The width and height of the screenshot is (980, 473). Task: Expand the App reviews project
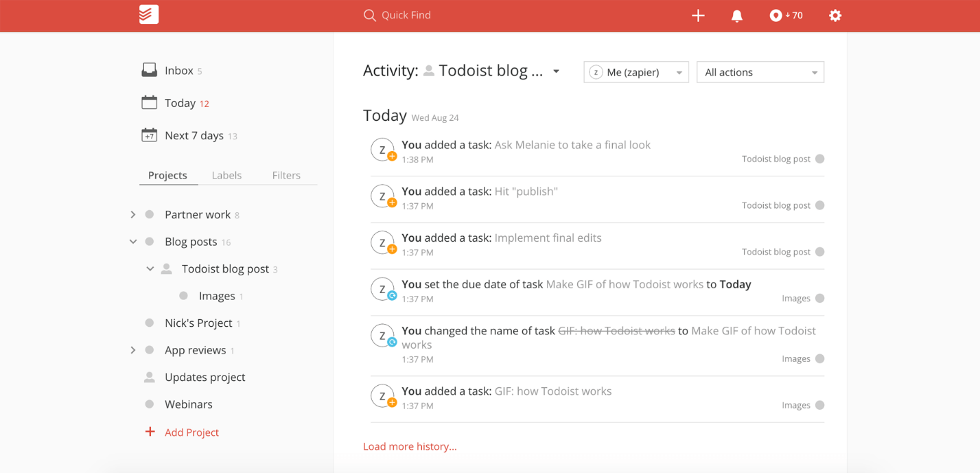click(x=132, y=350)
